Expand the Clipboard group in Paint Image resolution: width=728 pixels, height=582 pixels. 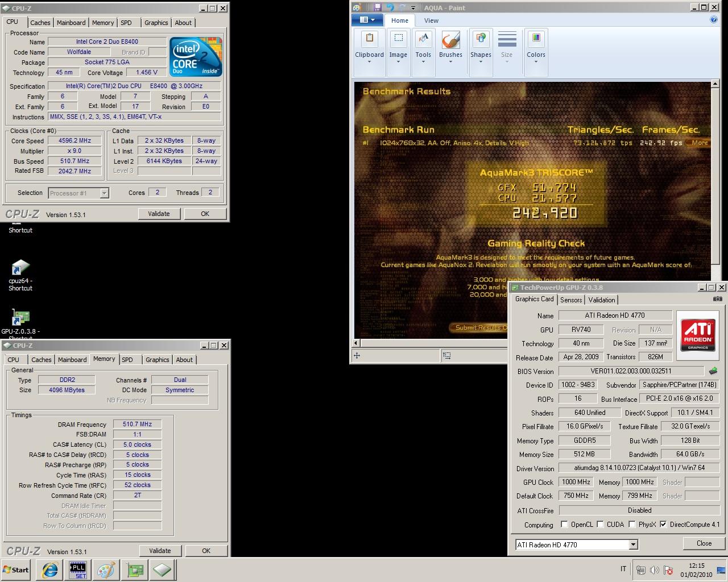(x=369, y=52)
